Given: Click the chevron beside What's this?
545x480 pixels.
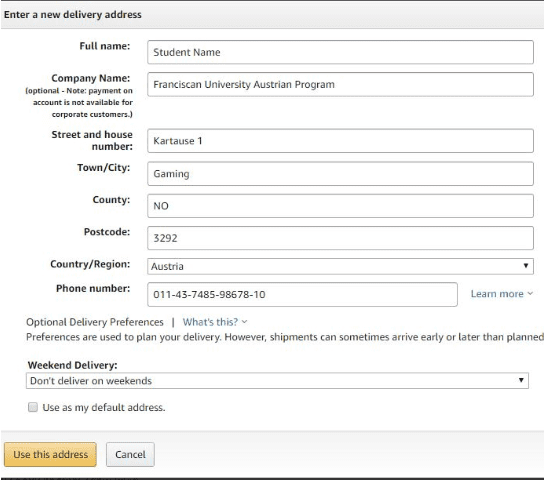Looking at the screenshot, I should click(x=244, y=322).
